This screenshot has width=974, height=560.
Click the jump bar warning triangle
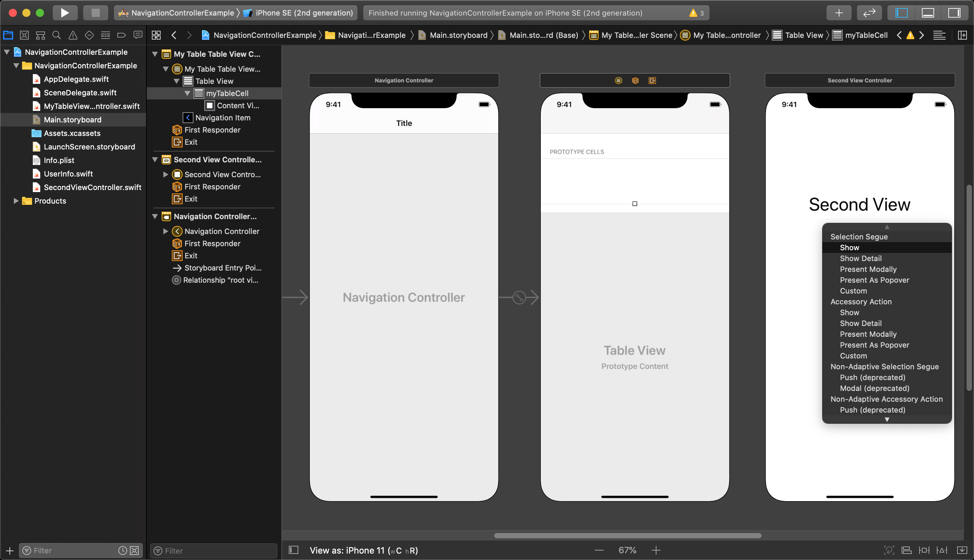(910, 36)
